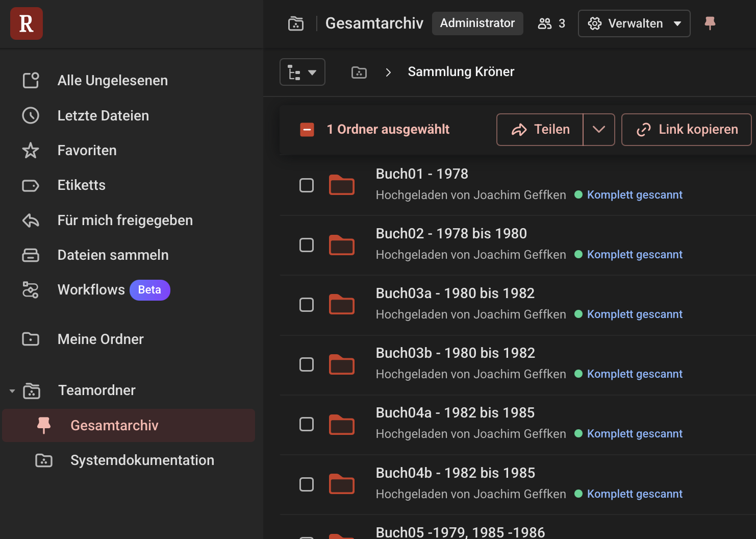
Task: Select the checkbox for Buch02 - 1978 bis 1980
Action: pyautogui.click(x=307, y=245)
